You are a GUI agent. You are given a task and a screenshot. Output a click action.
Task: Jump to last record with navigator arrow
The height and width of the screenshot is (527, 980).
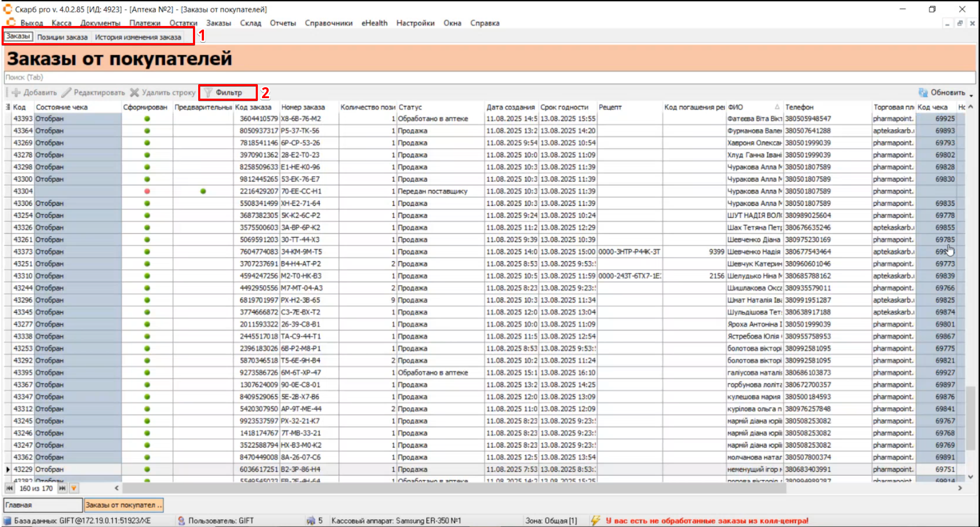(x=62, y=488)
